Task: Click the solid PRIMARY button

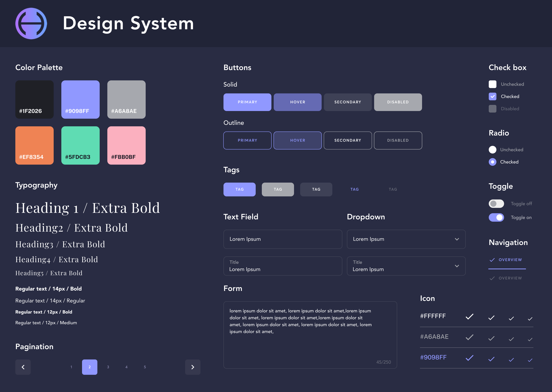Action: point(247,102)
